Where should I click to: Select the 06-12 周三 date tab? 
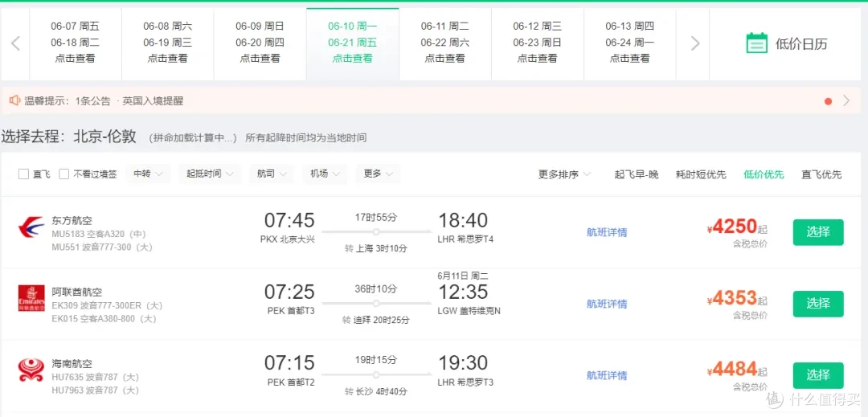click(538, 43)
